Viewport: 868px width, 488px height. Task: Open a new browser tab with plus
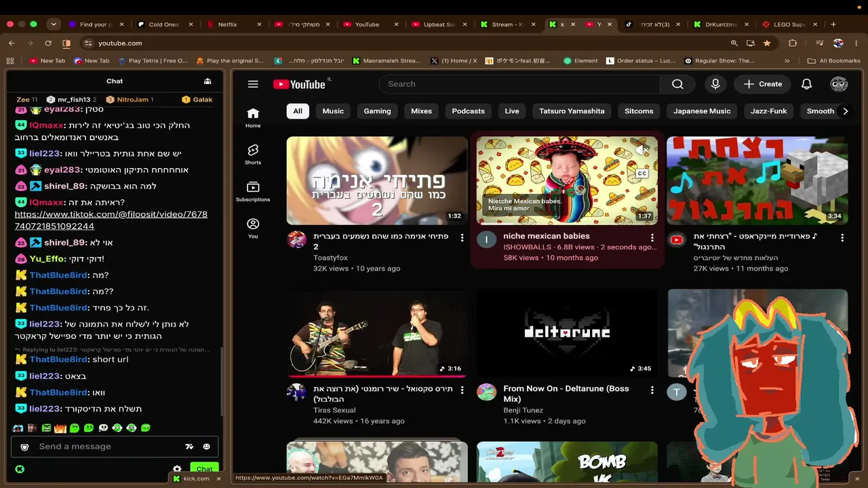(x=833, y=24)
